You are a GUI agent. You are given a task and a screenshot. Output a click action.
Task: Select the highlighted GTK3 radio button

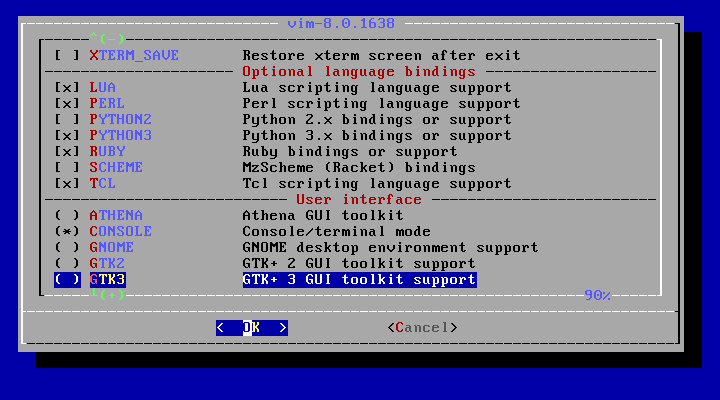tap(67, 280)
